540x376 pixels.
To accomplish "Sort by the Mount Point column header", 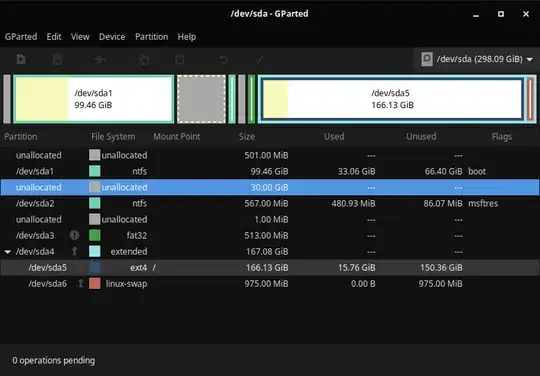I will pyautogui.click(x=176, y=136).
